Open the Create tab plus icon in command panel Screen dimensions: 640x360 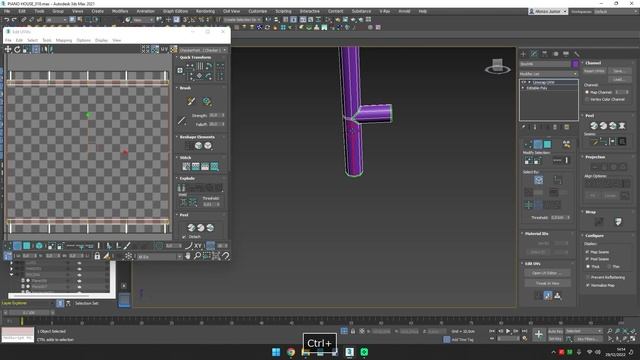[x=524, y=54]
